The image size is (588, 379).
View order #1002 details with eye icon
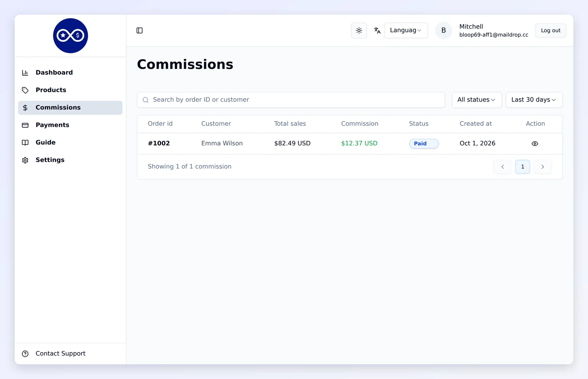point(535,144)
